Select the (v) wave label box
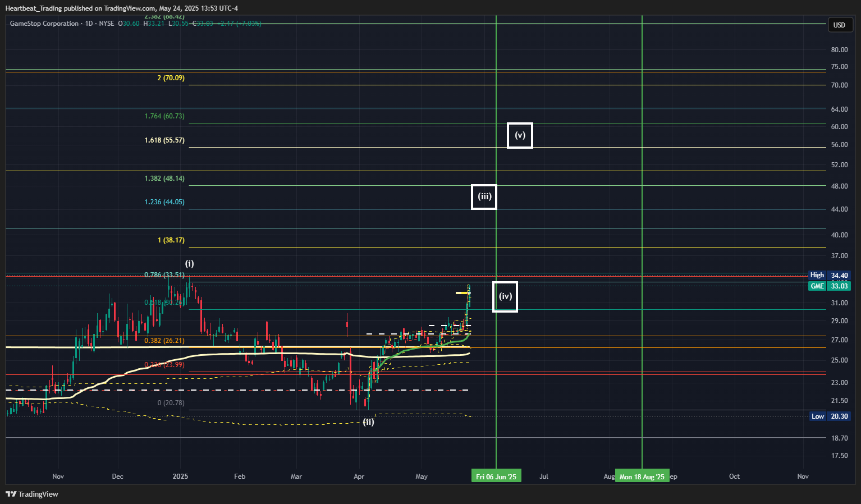Image resolution: width=861 pixels, height=504 pixels. point(520,135)
